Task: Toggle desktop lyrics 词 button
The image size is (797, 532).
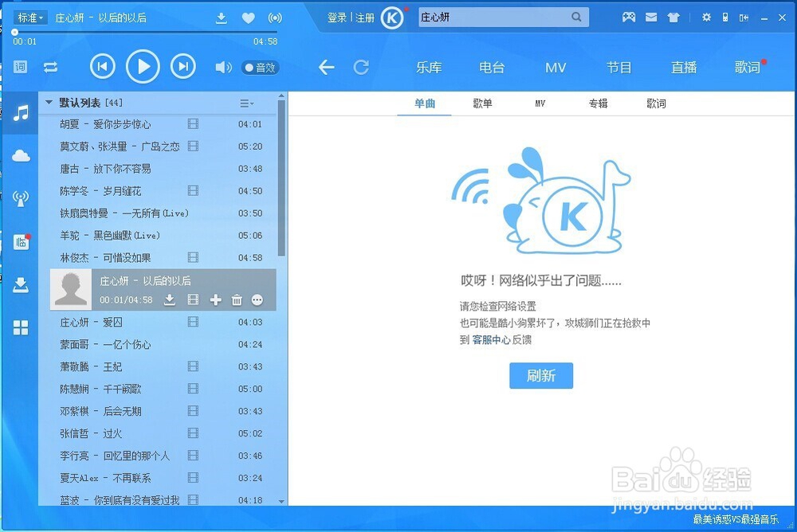Action: [x=21, y=67]
